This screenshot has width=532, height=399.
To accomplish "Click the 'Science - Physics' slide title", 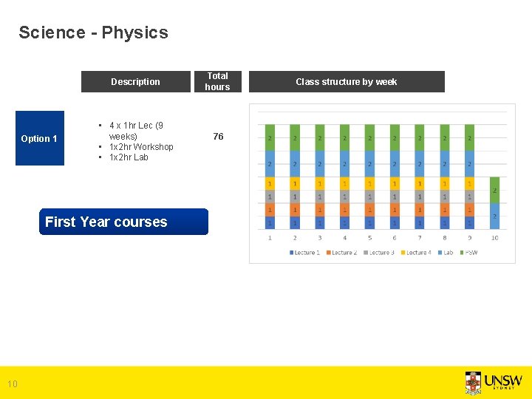I will 93,33.
